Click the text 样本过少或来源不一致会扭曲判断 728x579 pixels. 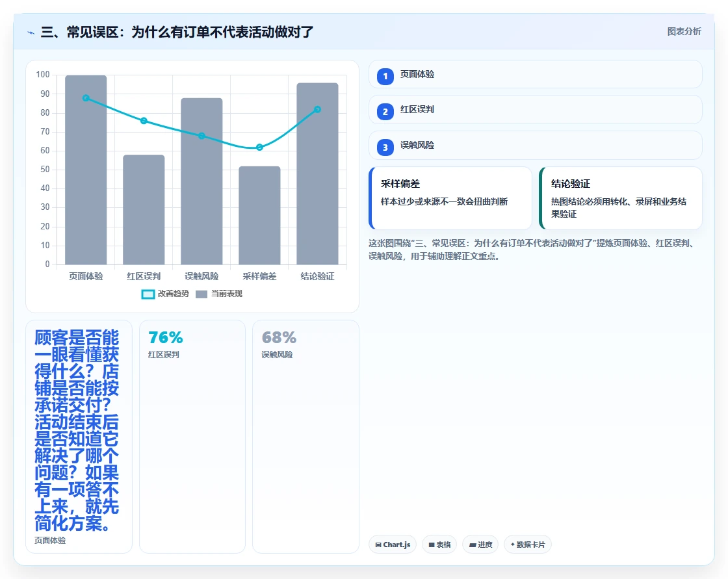click(445, 201)
